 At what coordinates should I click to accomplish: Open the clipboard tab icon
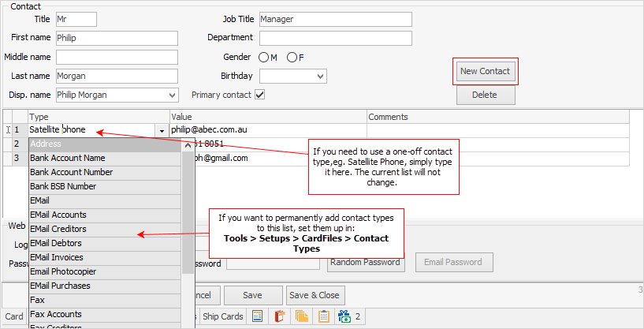[324, 316]
